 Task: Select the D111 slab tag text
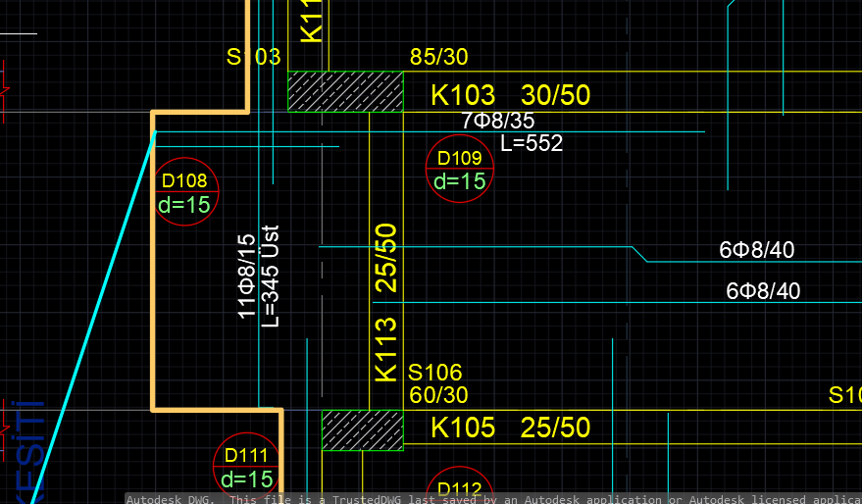[246, 456]
